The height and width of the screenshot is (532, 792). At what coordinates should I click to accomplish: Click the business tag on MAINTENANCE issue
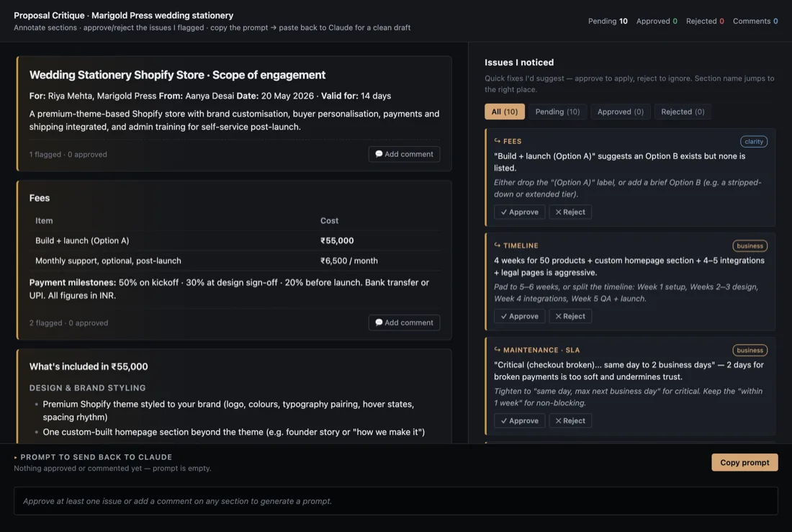pos(750,350)
